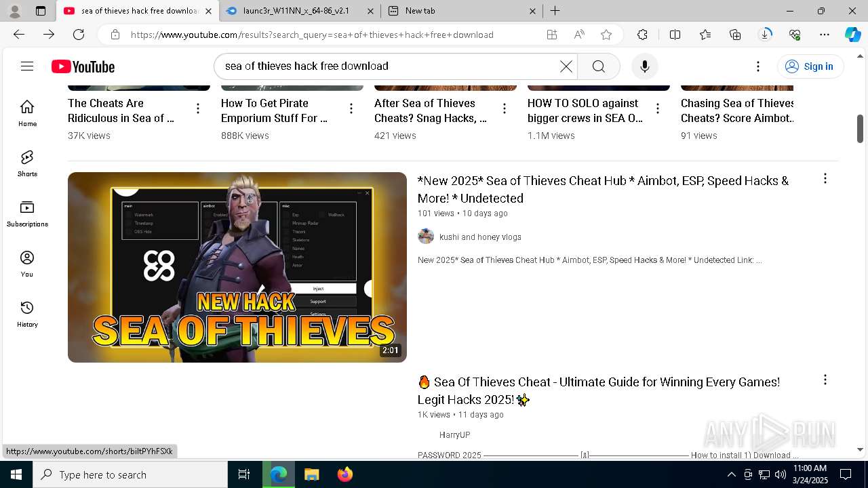Click the browser address bar URL
This screenshot has height=488, width=868.
(312, 35)
